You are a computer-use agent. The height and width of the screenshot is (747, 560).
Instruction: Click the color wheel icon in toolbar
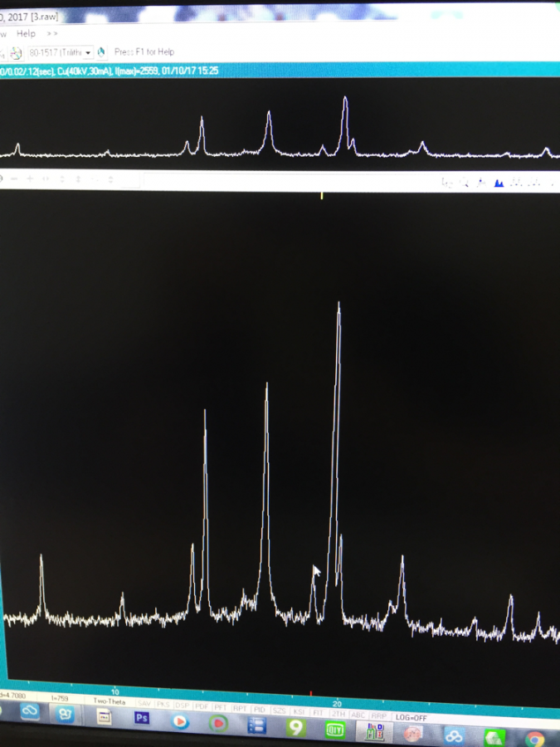click(17, 53)
